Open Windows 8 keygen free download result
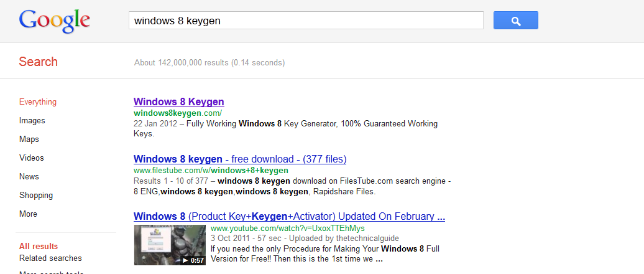 [240, 159]
